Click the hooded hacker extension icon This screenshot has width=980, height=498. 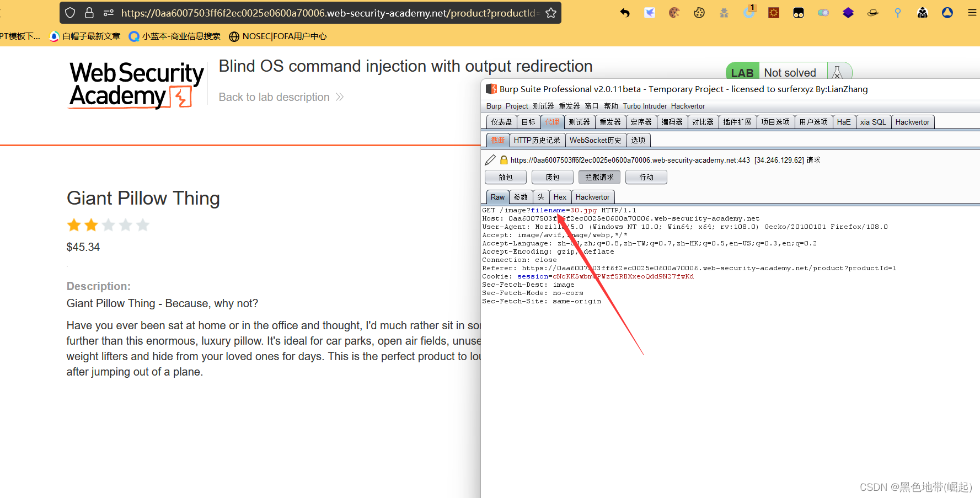click(923, 13)
